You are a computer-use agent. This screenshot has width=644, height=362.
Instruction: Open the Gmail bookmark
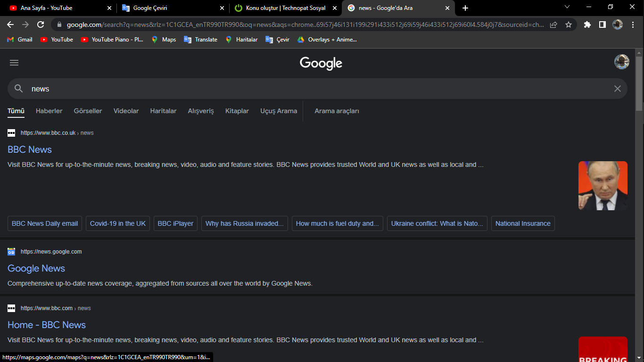[x=20, y=40]
